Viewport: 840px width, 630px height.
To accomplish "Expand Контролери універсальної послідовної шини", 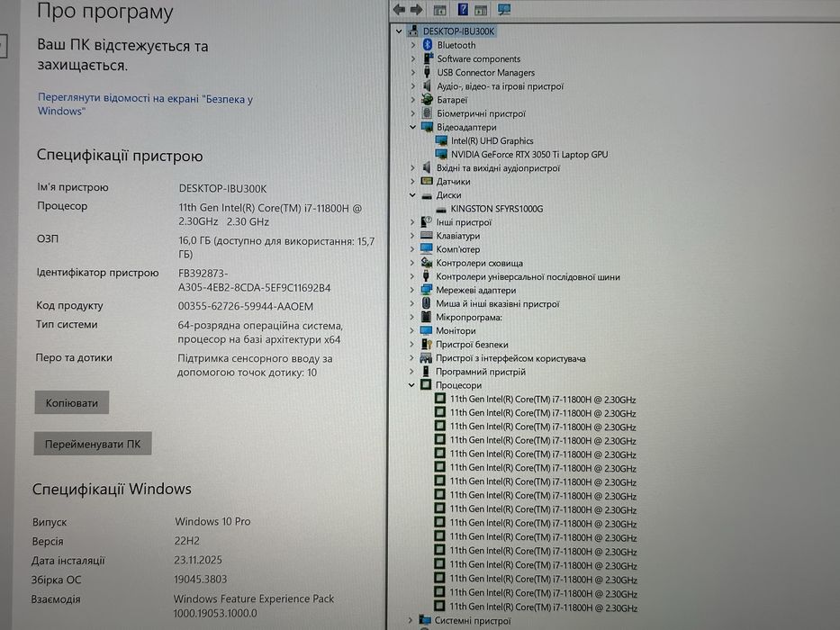I will click(x=412, y=276).
